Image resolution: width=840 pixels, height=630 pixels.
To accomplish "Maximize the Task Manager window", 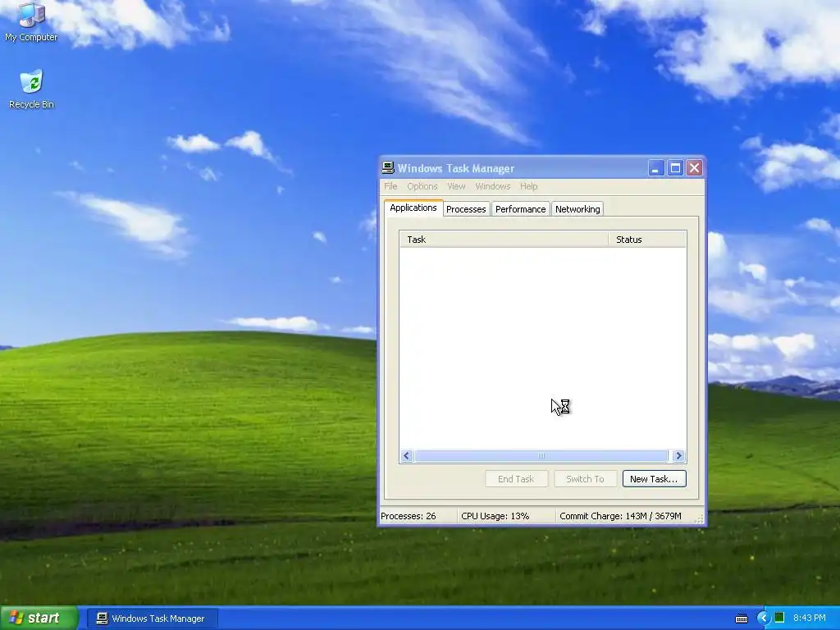I will coord(675,168).
